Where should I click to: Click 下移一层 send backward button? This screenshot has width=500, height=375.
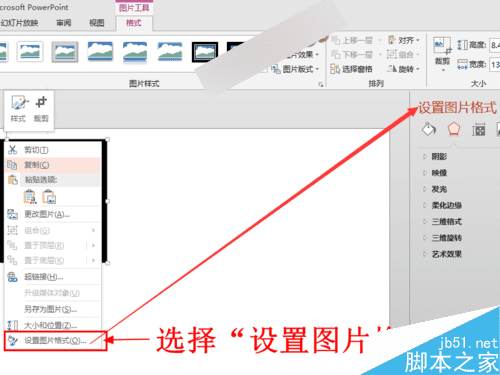coord(352,54)
